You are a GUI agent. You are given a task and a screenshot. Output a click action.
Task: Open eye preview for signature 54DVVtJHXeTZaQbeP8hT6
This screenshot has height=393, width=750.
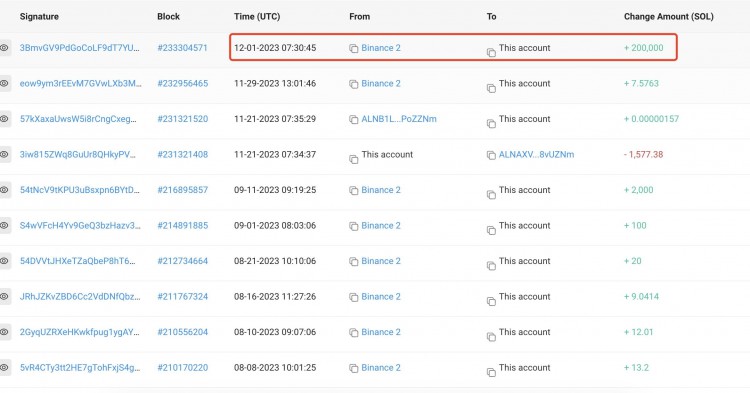click(x=4, y=261)
